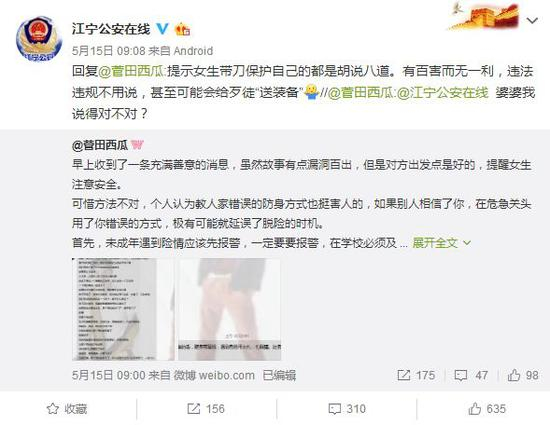Like the quoted post with 98 likes
Screen dimensions: 550x425
523,376
